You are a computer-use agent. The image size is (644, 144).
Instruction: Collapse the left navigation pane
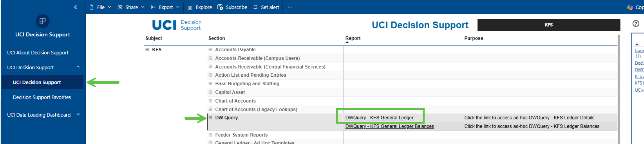[76, 7]
